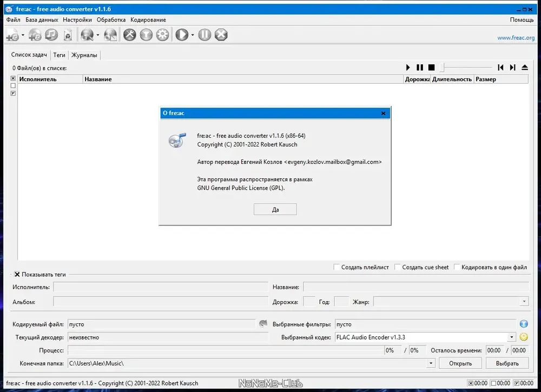The height and width of the screenshot is (392, 541).
Task: Sort joblist by Размер column header
Action: tap(501, 79)
